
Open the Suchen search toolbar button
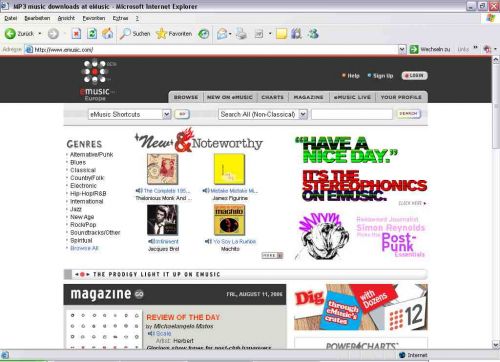[135, 34]
